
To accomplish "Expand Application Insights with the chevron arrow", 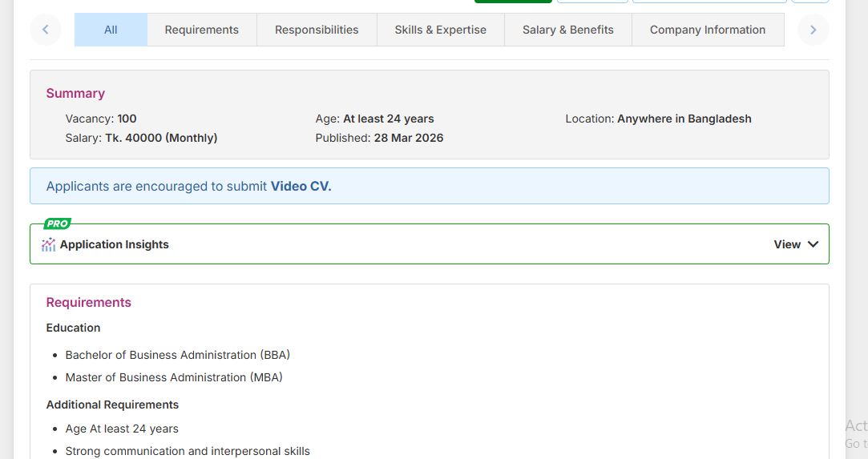I will [813, 244].
